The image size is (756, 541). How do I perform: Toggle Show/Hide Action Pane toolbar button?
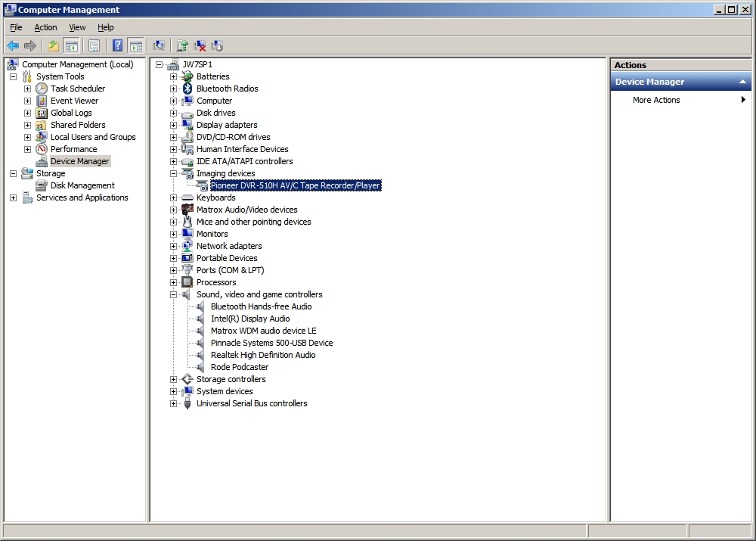coord(136,46)
